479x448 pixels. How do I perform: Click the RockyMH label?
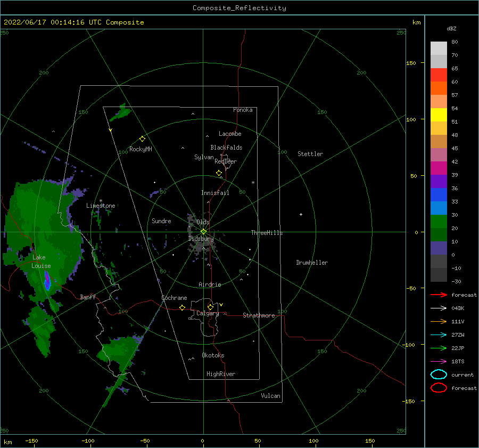141,149
